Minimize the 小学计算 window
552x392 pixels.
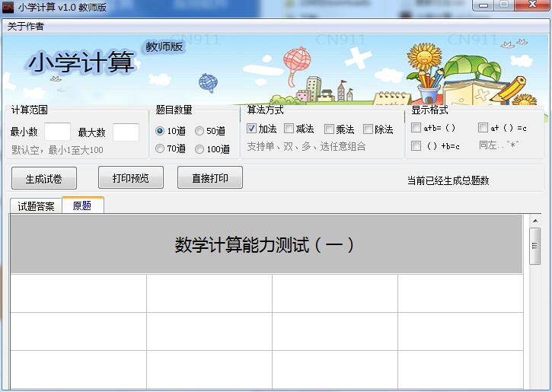click(x=483, y=5)
